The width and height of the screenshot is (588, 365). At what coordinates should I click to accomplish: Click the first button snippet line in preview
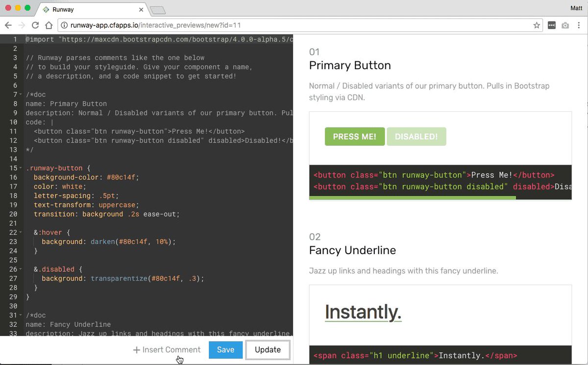434,175
